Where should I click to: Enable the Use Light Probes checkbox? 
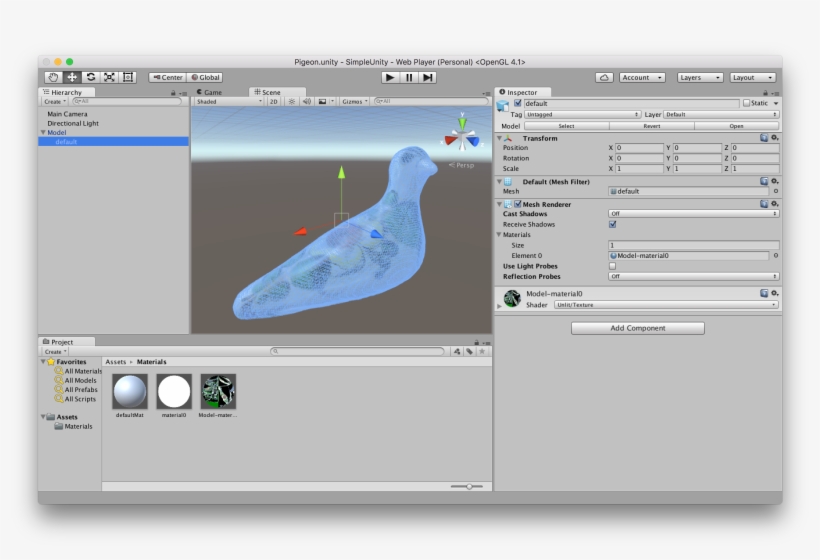[x=613, y=266]
